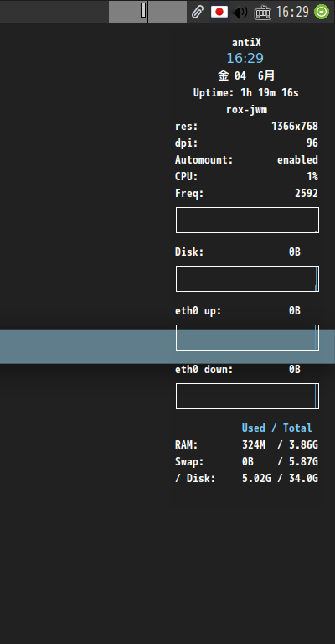The height and width of the screenshot is (644, 335).
Task: Click the 'rox-jwm' session text
Action: coord(246,110)
